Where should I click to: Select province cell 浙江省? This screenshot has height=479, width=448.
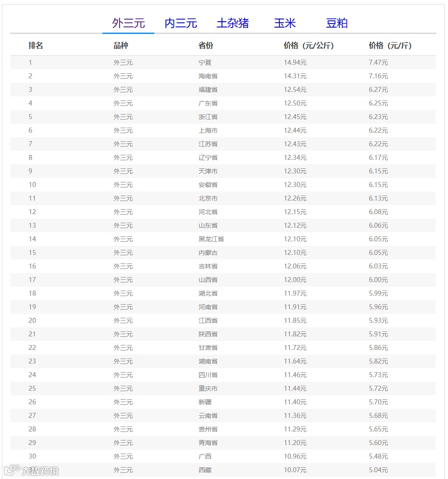(x=208, y=117)
